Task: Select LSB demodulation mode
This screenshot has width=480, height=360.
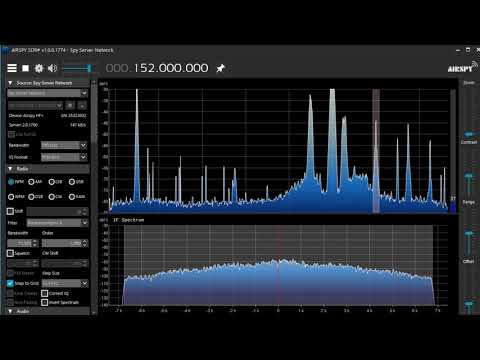Action: pyautogui.click(x=51, y=182)
